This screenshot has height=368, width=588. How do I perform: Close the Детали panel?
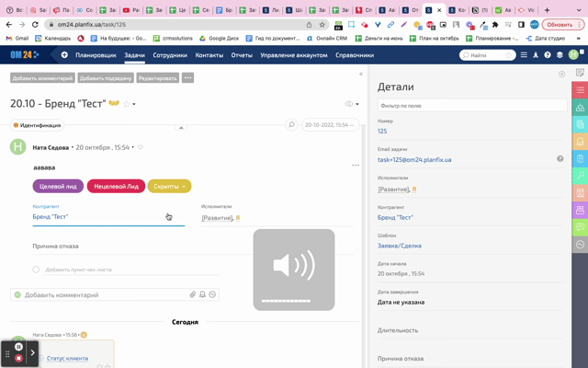(561, 74)
